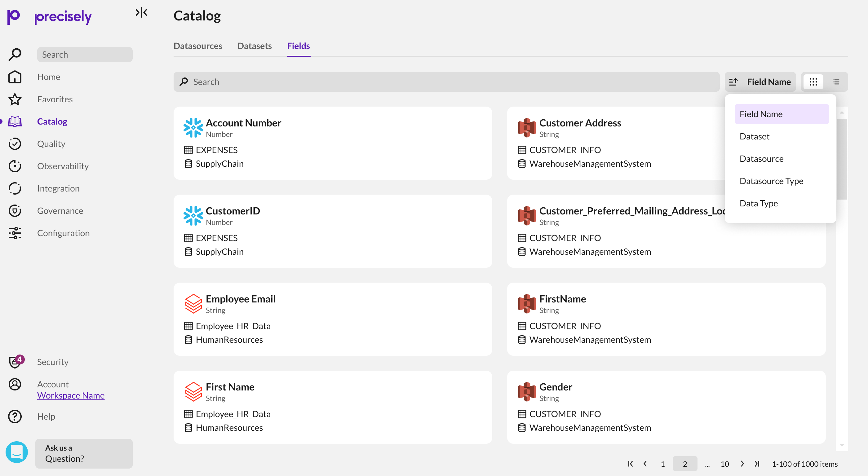
Task: Click the sidebar search magnifier icon
Action: pos(15,55)
